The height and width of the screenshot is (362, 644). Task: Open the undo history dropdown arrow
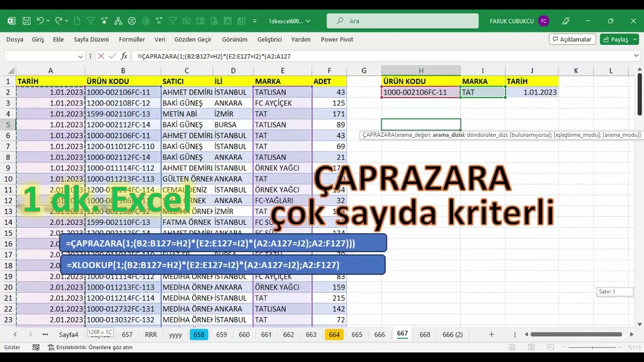(48, 21)
